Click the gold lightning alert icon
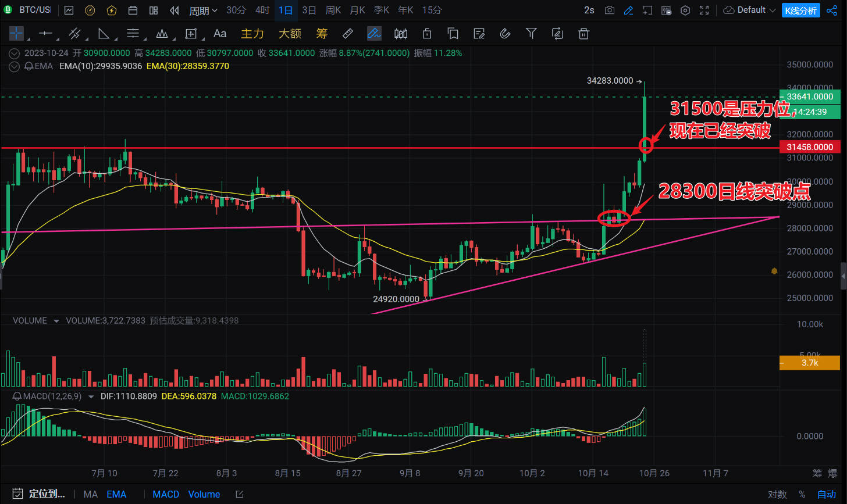Screen dimensions: 847x504 click(x=111, y=10)
